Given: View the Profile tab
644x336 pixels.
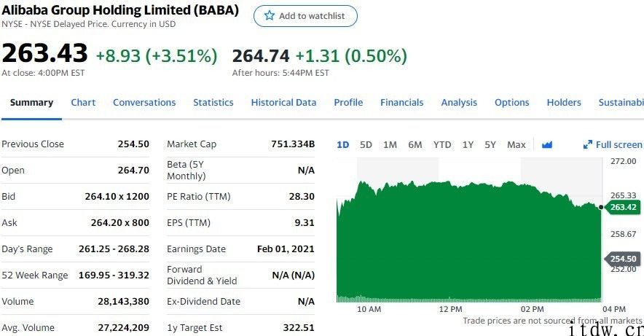Looking at the screenshot, I should point(348,103).
